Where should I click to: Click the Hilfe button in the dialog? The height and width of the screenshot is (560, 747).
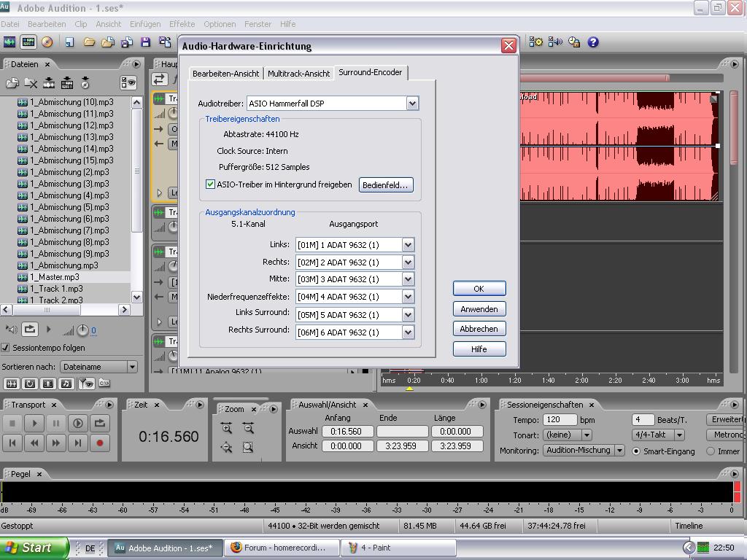[479, 349]
